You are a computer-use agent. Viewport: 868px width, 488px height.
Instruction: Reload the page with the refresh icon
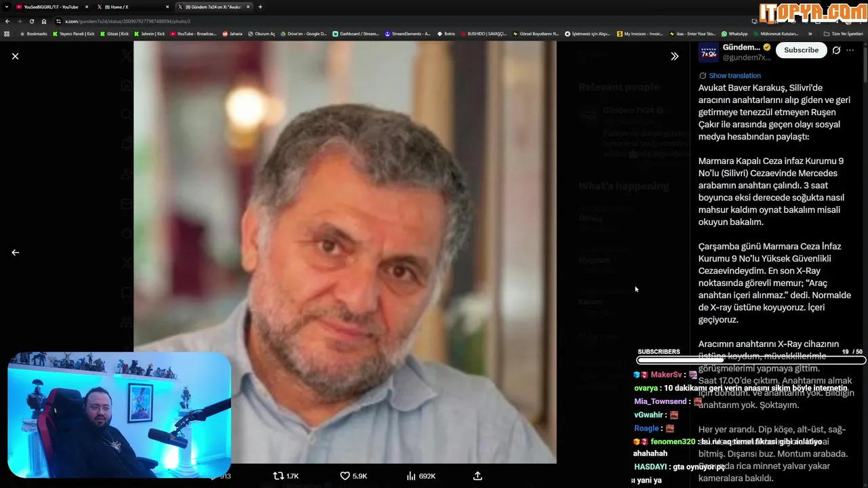click(x=32, y=21)
